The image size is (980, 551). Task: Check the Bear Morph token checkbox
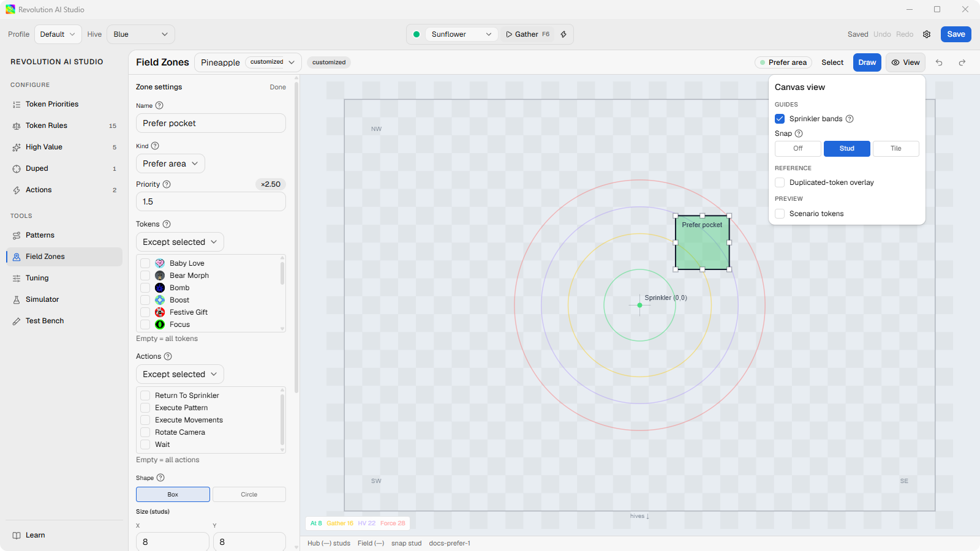pyautogui.click(x=145, y=275)
